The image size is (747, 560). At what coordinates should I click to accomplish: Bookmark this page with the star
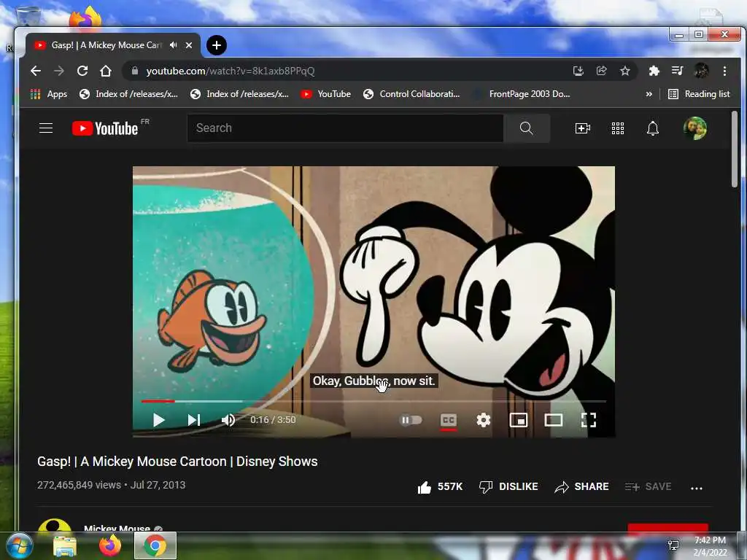pos(625,71)
